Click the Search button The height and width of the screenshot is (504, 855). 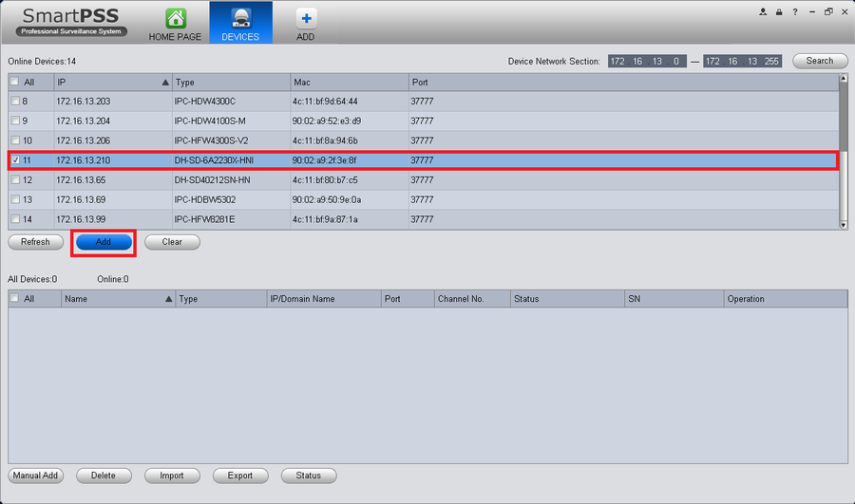820,61
